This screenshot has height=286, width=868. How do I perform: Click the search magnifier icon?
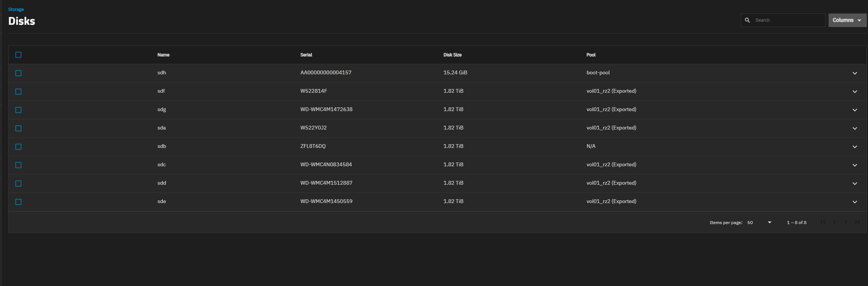coord(747,20)
